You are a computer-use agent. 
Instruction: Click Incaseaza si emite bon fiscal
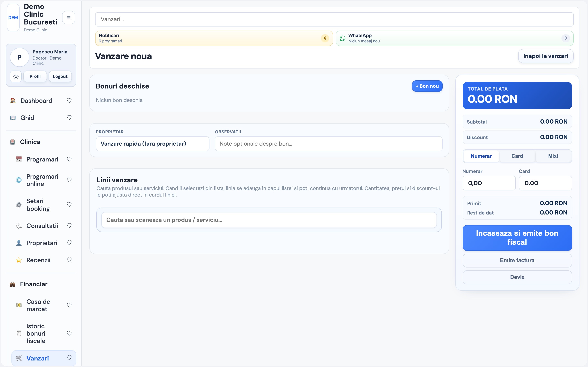(517, 238)
